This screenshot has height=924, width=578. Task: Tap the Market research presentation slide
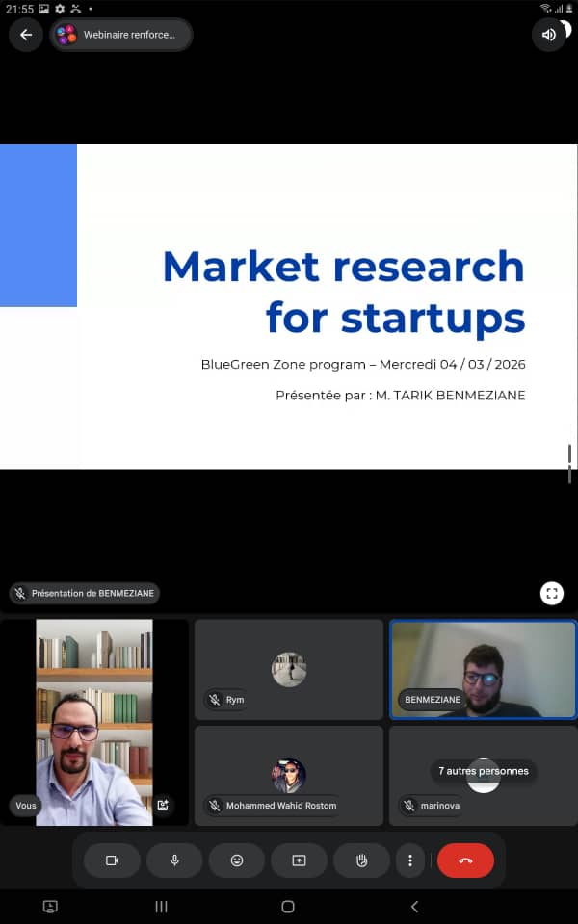tap(289, 306)
